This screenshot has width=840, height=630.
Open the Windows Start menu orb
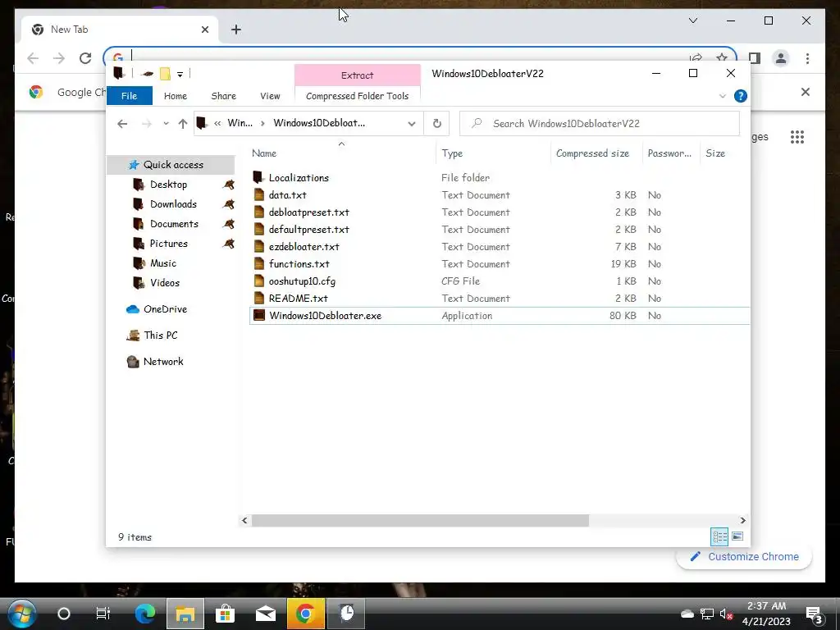(x=22, y=614)
